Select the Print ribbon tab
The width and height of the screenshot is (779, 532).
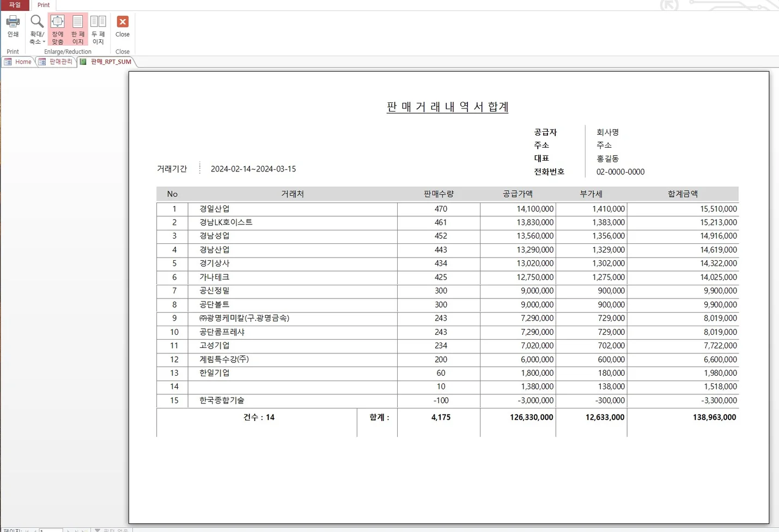point(44,5)
